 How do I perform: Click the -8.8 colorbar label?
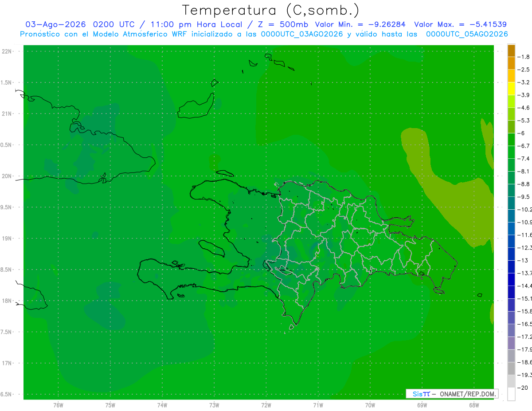click(524, 184)
